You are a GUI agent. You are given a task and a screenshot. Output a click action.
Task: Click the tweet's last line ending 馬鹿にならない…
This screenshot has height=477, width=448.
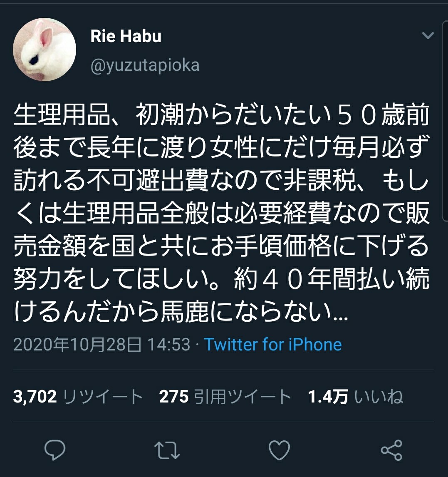[181, 311]
